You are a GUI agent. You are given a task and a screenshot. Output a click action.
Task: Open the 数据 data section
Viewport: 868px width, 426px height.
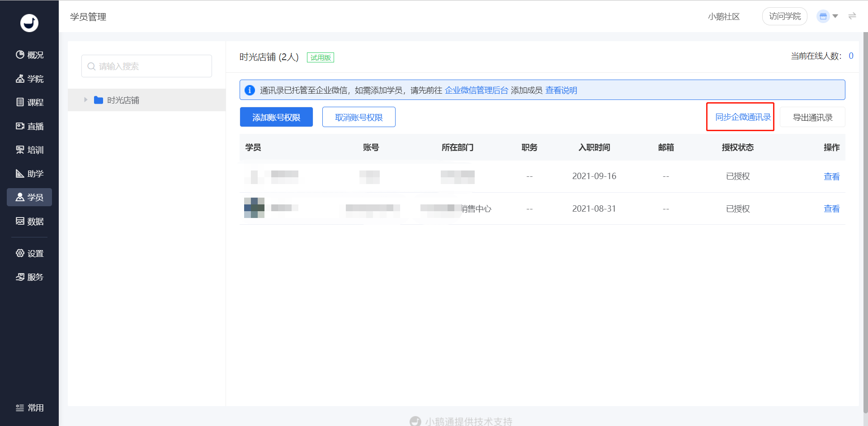pos(29,221)
